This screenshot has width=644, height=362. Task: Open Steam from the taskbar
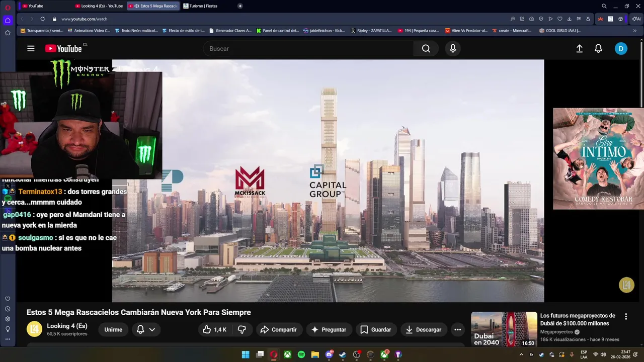343,354
